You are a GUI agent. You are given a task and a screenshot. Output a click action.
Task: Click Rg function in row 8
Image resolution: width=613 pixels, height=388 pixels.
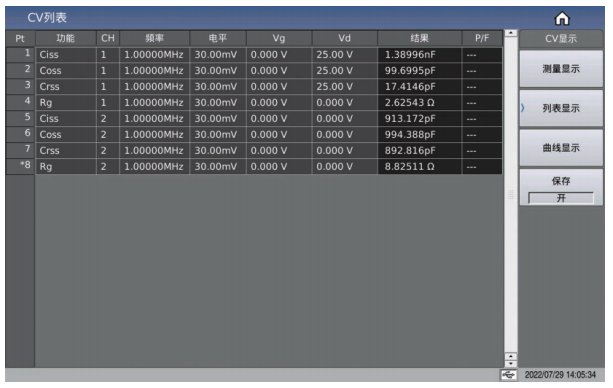[x=66, y=167]
